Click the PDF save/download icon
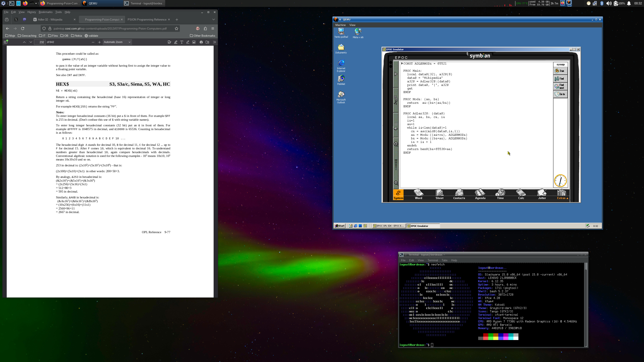 (207, 42)
